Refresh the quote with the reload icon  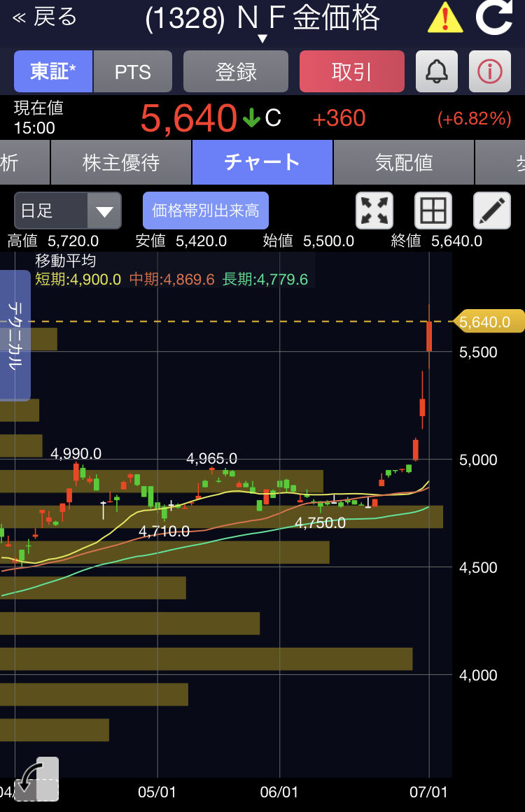click(x=494, y=17)
